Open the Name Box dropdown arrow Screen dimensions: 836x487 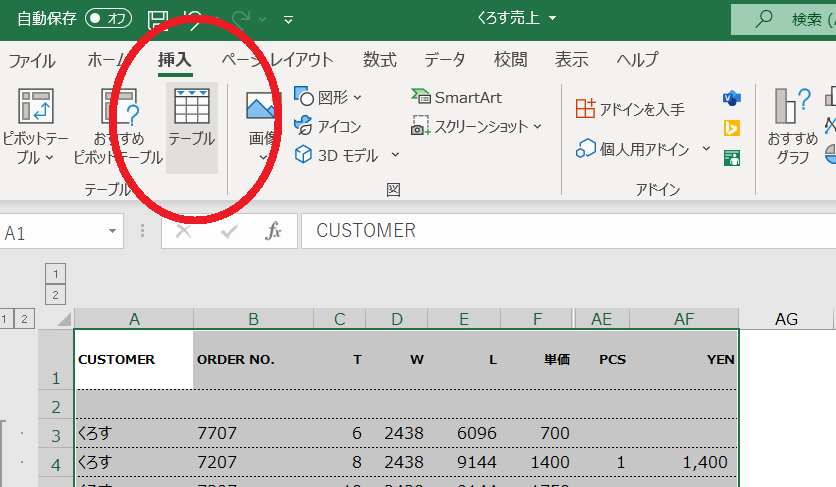[x=112, y=231]
